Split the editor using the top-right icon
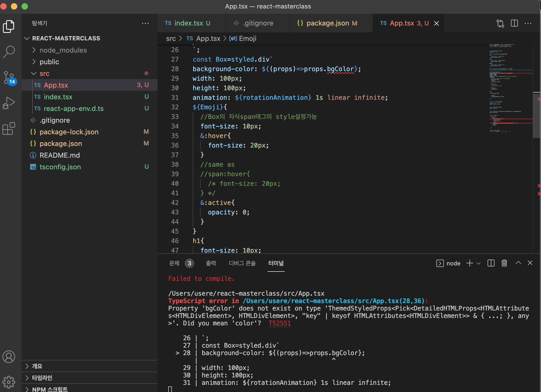This screenshot has width=541, height=392. coord(514,23)
